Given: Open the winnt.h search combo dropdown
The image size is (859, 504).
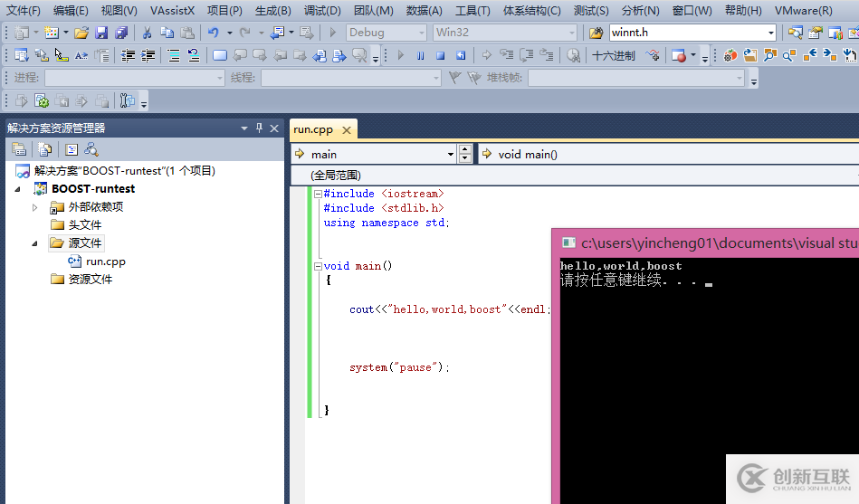Looking at the screenshot, I should pos(771,33).
